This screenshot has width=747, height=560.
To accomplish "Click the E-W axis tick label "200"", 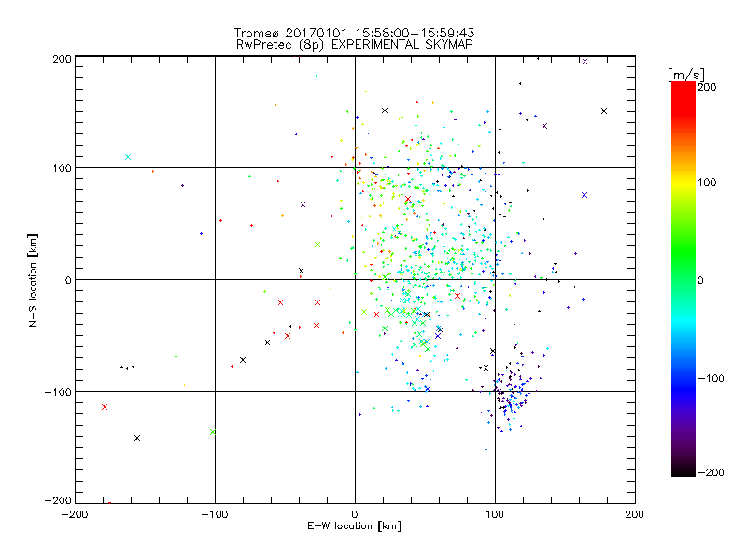I will [635, 514].
